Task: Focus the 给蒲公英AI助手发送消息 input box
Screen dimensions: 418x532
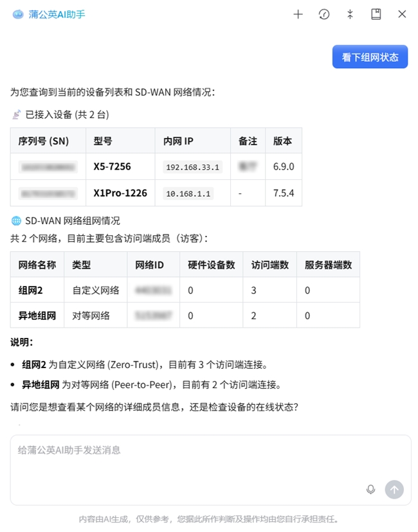Action: coord(210,470)
